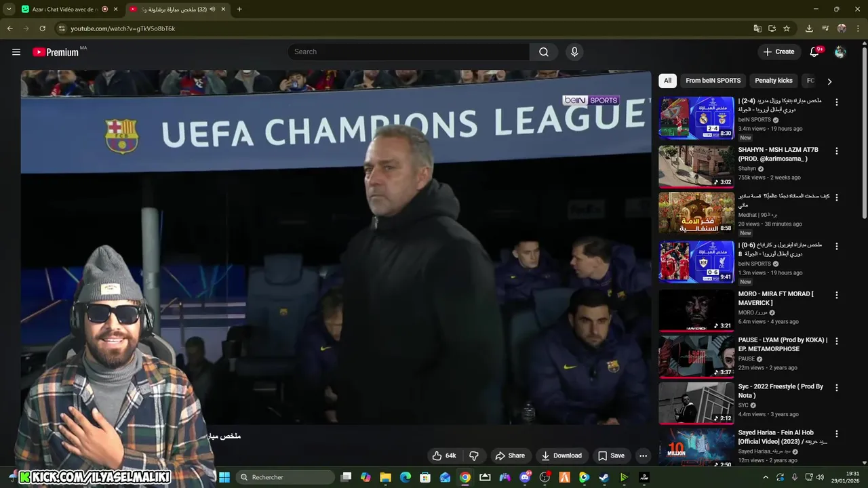Viewport: 868px width, 488px height.
Task: Open PAUSE - LYAM (Prod by KOKA) title
Action: 783,344
